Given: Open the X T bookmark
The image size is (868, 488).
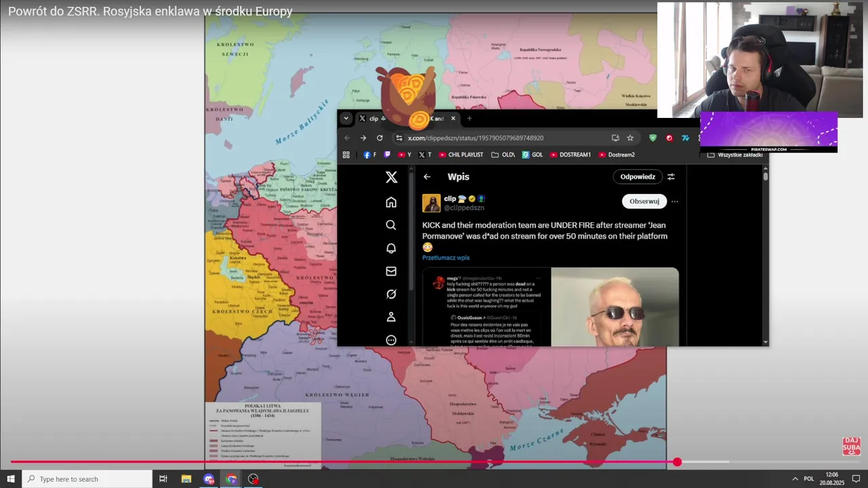Looking at the screenshot, I should (425, 155).
